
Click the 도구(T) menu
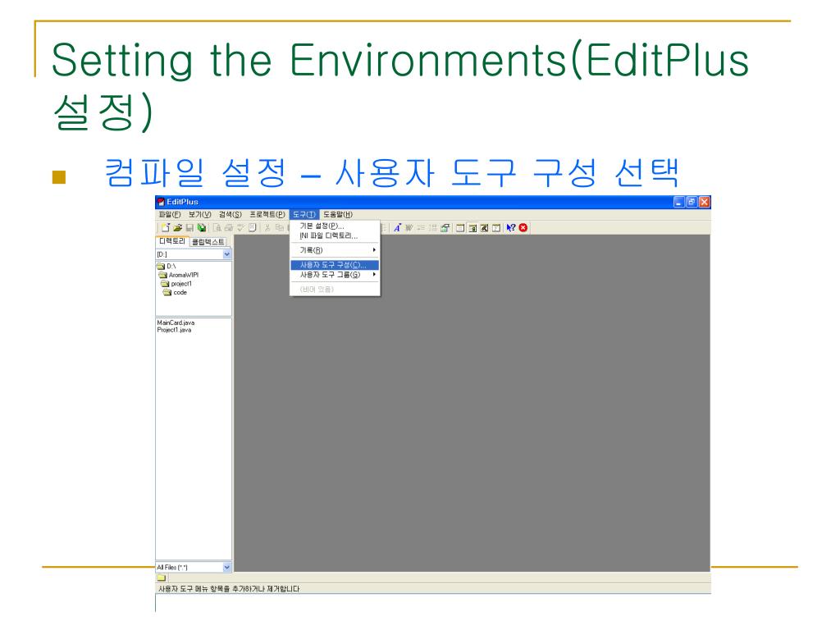pyautogui.click(x=304, y=214)
